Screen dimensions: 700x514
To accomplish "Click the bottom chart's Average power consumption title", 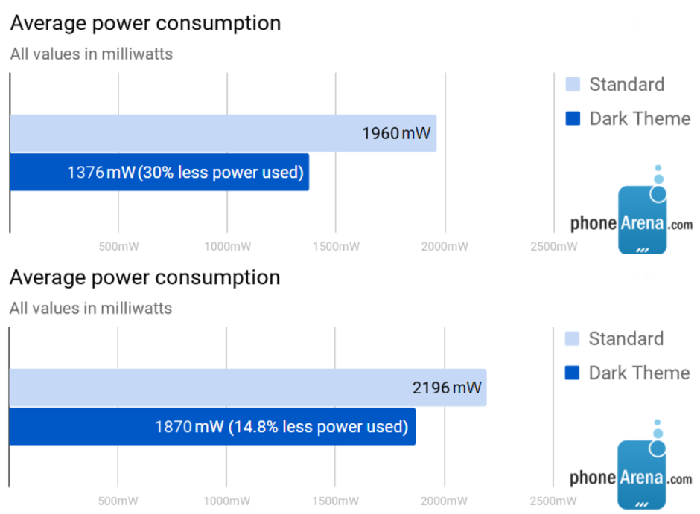I will click(x=145, y=278).
